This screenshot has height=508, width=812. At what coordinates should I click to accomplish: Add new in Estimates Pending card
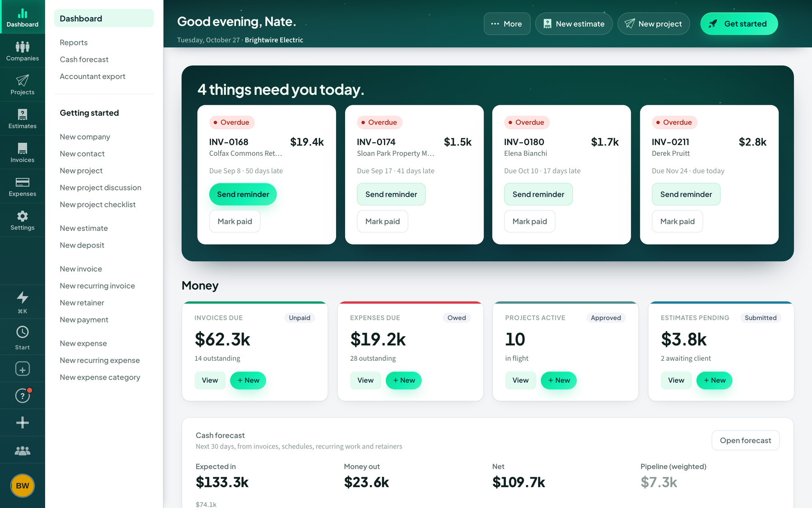(715, 380)
